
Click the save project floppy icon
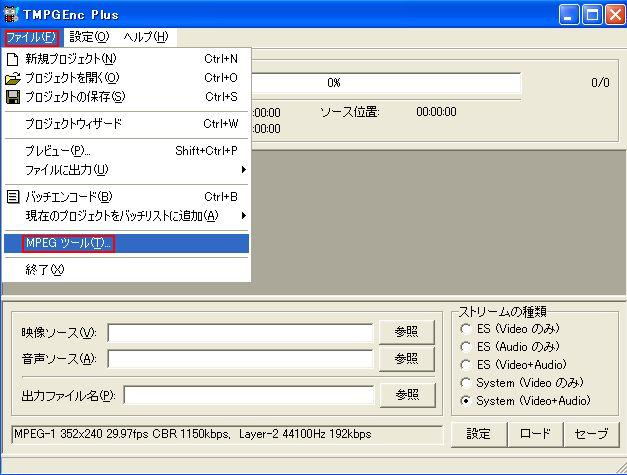point(13,97)
